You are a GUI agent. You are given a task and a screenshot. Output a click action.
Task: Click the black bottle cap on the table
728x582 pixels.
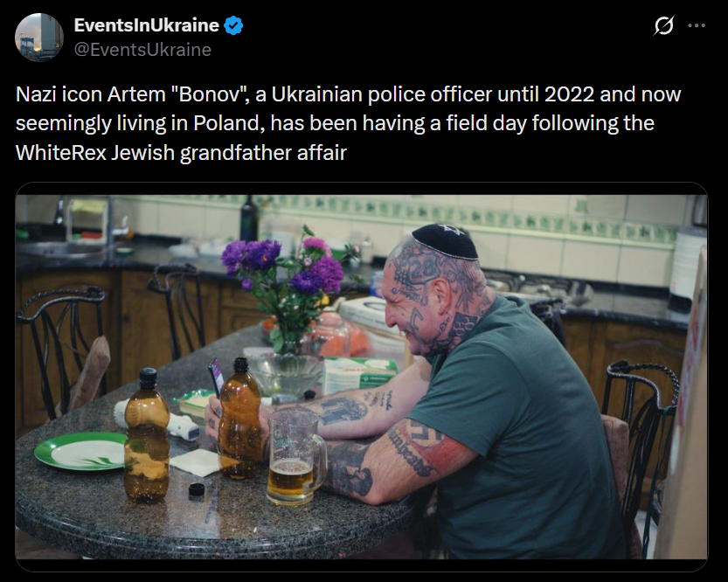[x=197, y=490]
